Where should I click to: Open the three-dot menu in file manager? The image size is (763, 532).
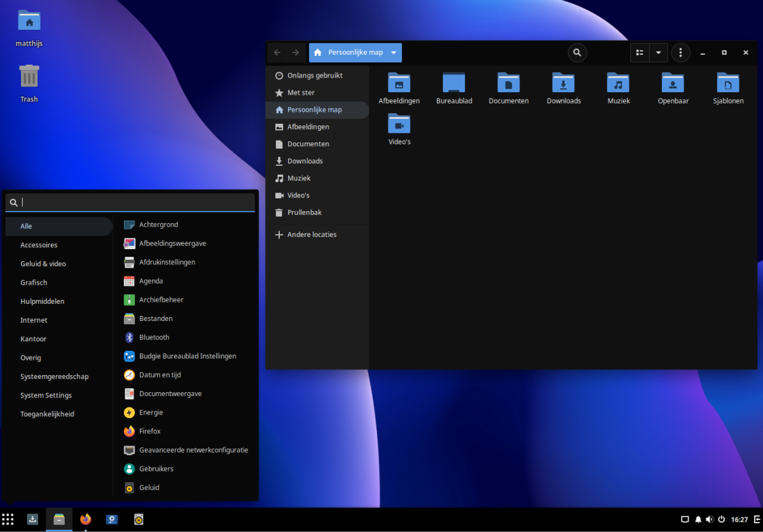click(680, 53)
